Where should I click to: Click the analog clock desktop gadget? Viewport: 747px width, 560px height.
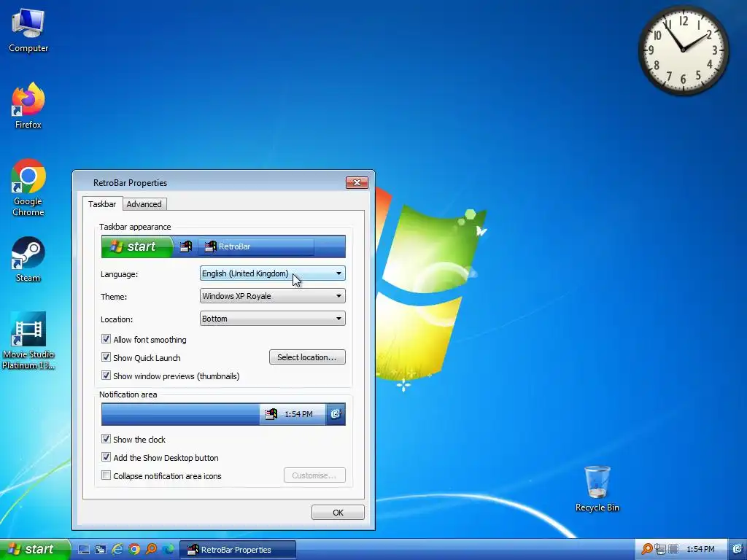click(683, 50)
